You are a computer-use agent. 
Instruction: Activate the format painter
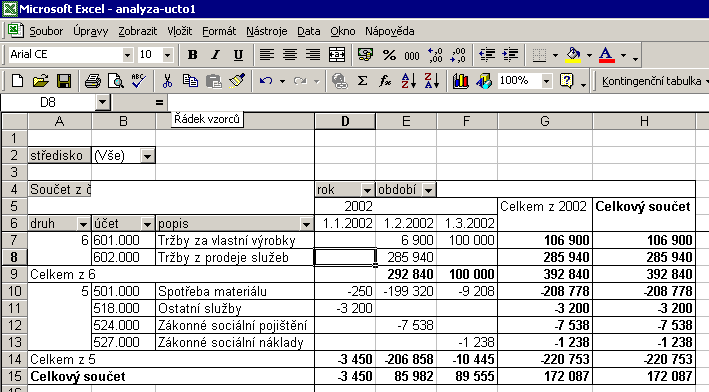tap(237, 81)
